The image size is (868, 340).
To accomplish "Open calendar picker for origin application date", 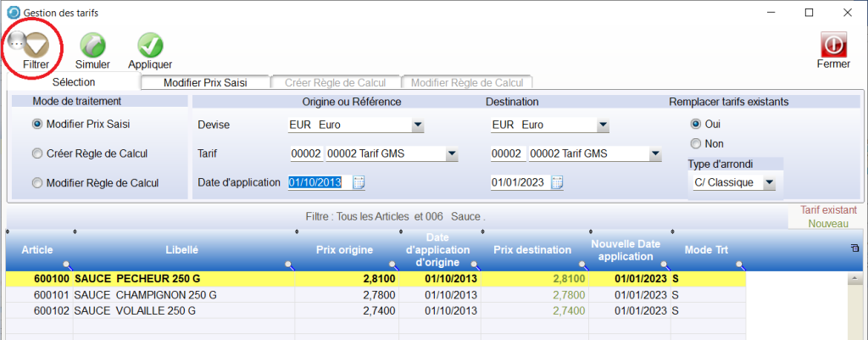I will point(359,182).
